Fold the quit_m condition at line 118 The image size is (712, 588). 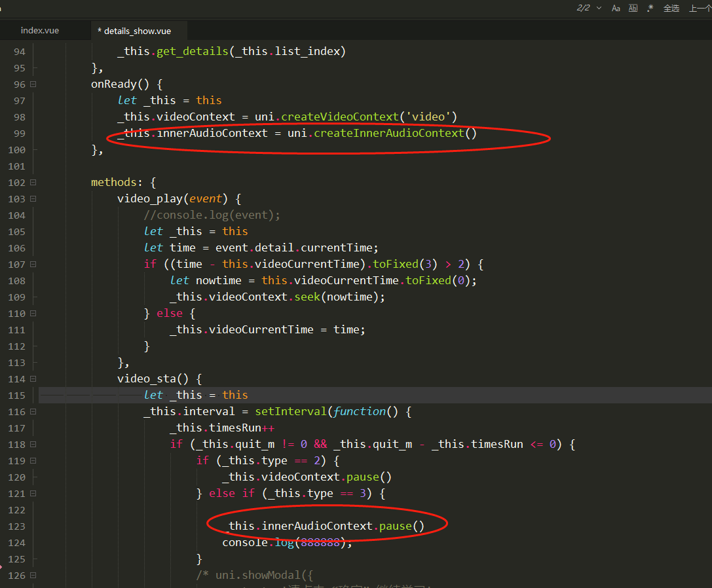pyautogui.click(x=33, y=444)
